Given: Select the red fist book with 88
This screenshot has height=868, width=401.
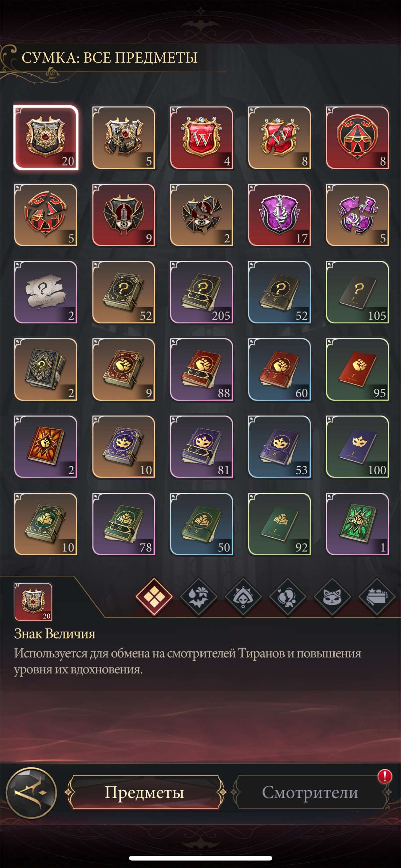Looking at the screenshot, I should [x=202, y=369].
